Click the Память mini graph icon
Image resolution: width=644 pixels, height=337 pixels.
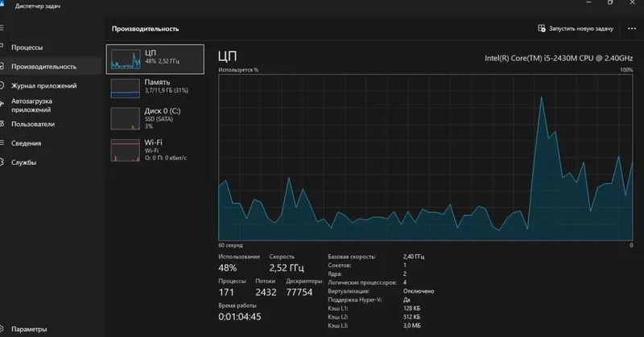(126, 88)
